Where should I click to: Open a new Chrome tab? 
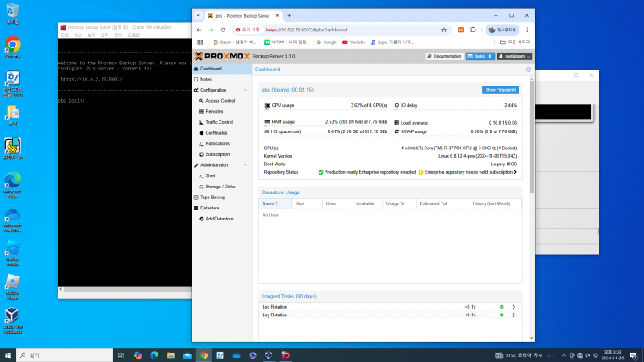coord(289,15)
